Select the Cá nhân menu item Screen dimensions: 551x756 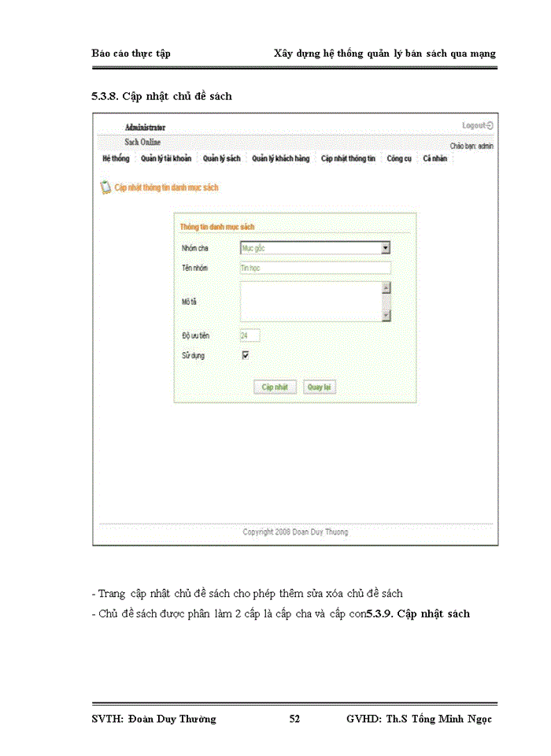tap(435, 158)
